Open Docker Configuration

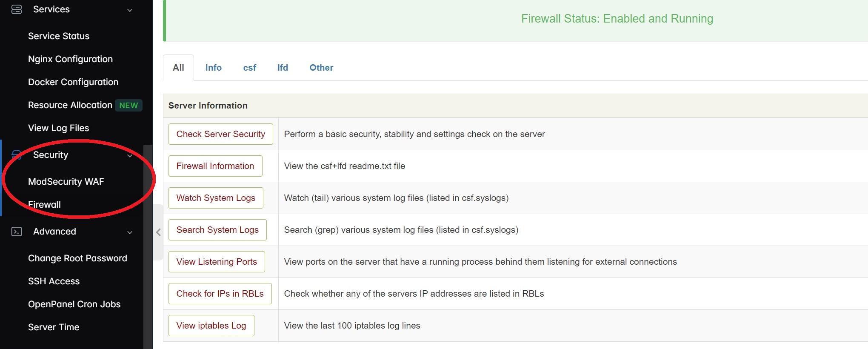[x=73, y=82]
